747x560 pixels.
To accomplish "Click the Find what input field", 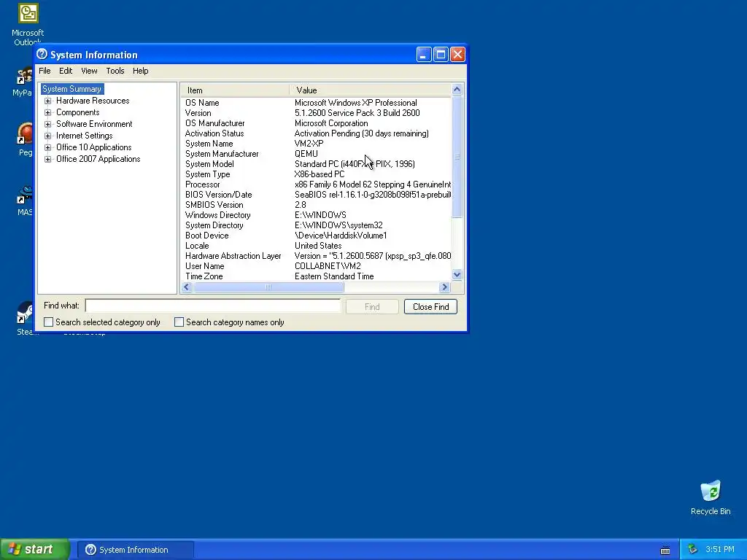I will pyautogui.click(x=213, y=306).
